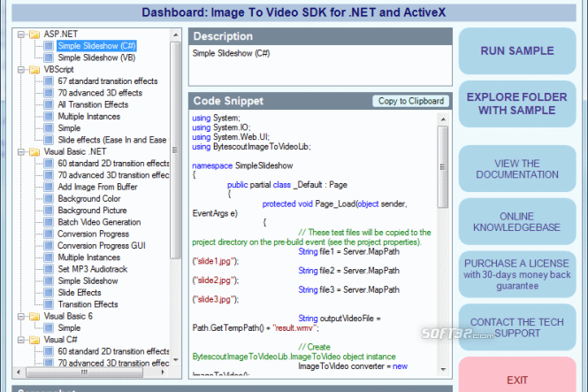588x392 pixels.
Task: Select Background Color sample
Action: tap(89, 198)
